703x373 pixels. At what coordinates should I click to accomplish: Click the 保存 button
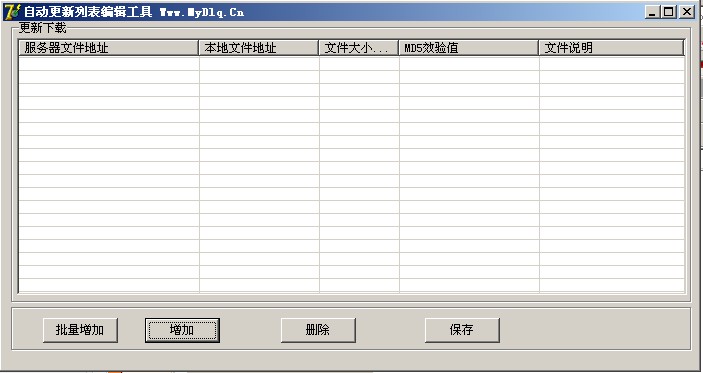click(462, 330)
